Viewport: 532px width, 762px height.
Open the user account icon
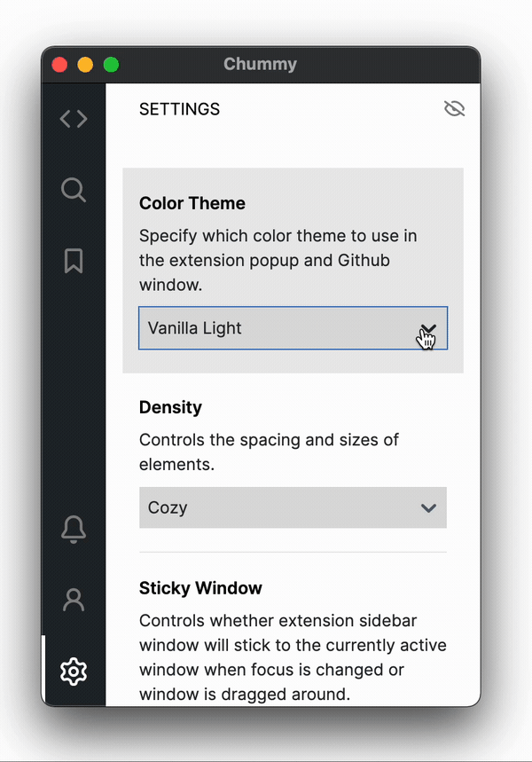click(x=74, y=601)
